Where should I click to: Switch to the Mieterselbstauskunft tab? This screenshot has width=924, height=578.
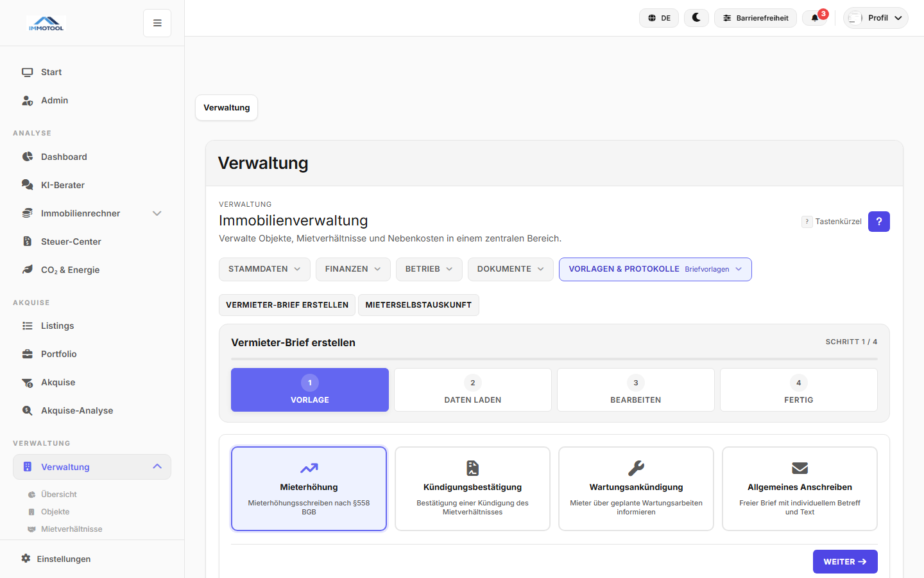click(x=418, y=305)
